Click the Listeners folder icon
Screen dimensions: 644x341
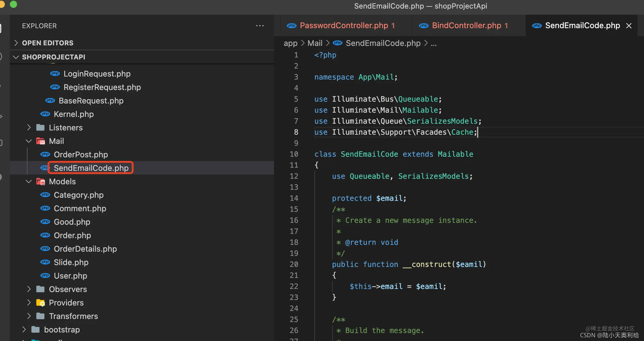click(41, 128)
